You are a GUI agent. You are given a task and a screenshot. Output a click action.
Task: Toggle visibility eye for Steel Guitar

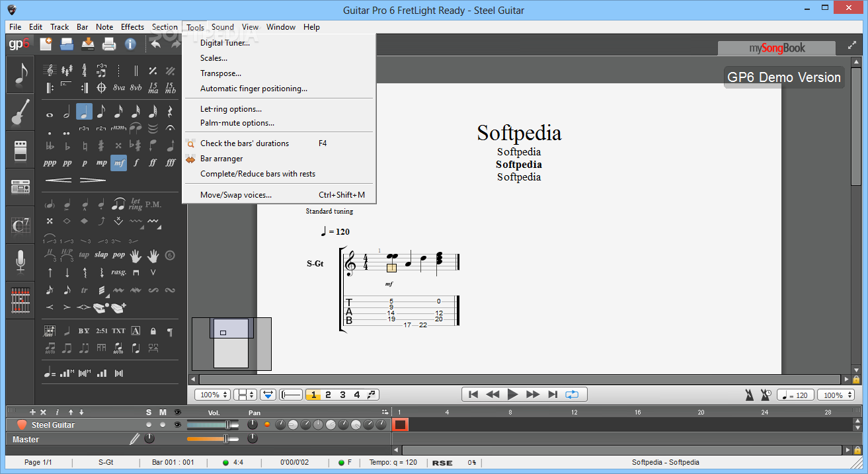click(x=177, y=424)
